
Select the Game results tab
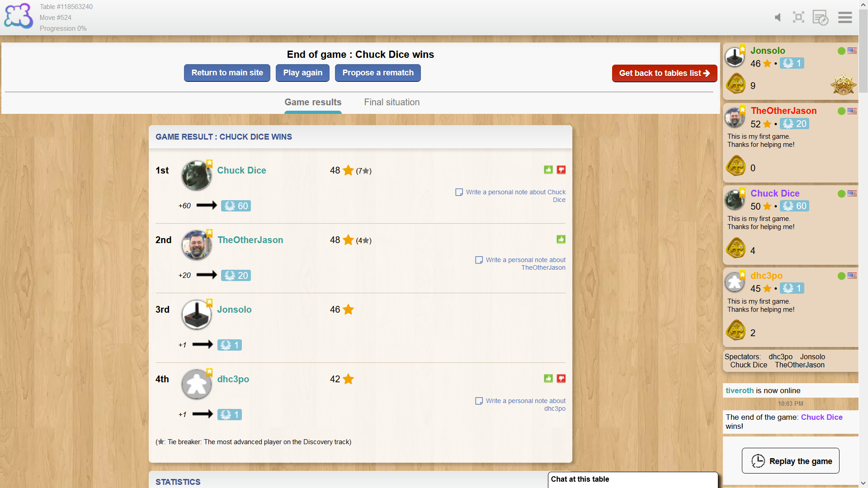click(313, 102)
